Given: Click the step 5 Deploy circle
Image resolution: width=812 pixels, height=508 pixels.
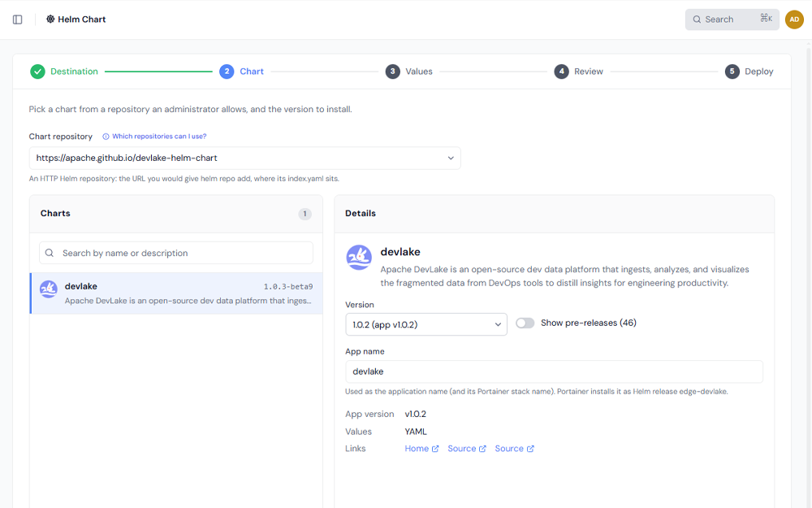Looking at the screenshot, I should (732, 72).
